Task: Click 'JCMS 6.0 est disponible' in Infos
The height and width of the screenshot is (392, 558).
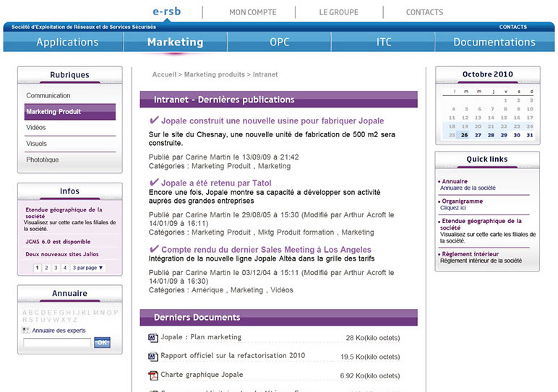Action: click(58, 242)
